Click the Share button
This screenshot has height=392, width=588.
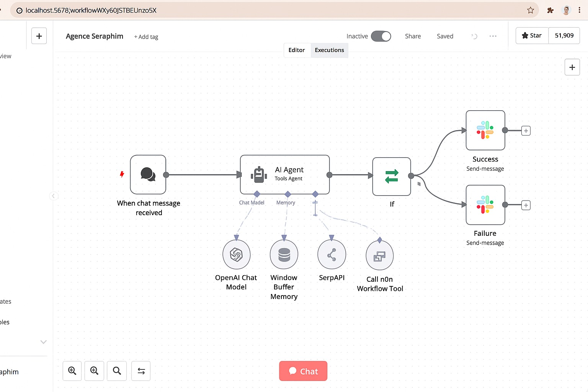(413, 36)
